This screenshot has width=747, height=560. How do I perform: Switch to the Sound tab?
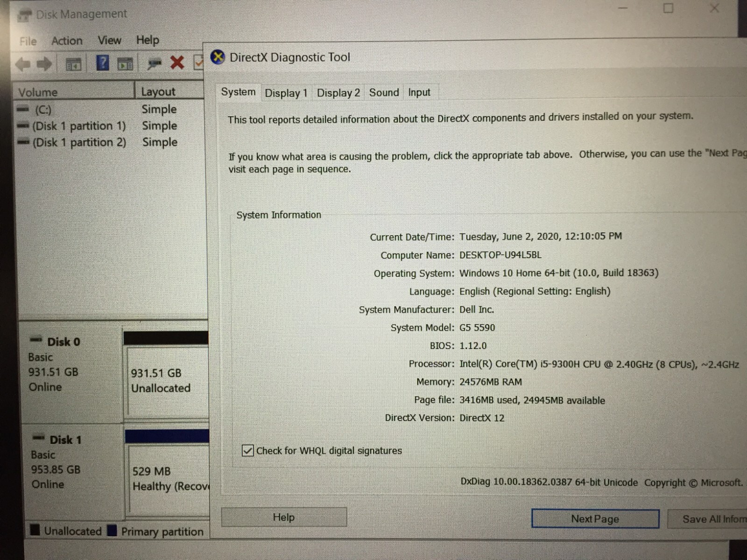pyautogui.click(x=384, y=92)
